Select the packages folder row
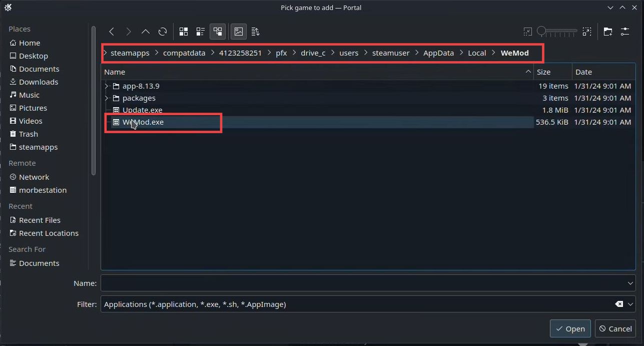This screenshot has width=644, height=346. (368, 98)
